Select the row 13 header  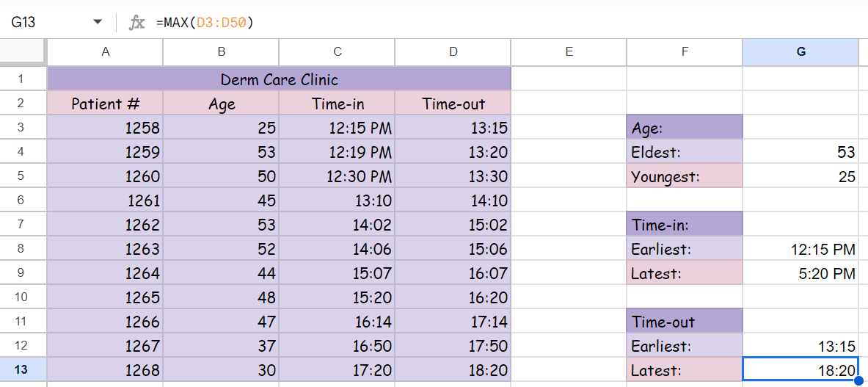pyautogui.click(x=21, y=369)
